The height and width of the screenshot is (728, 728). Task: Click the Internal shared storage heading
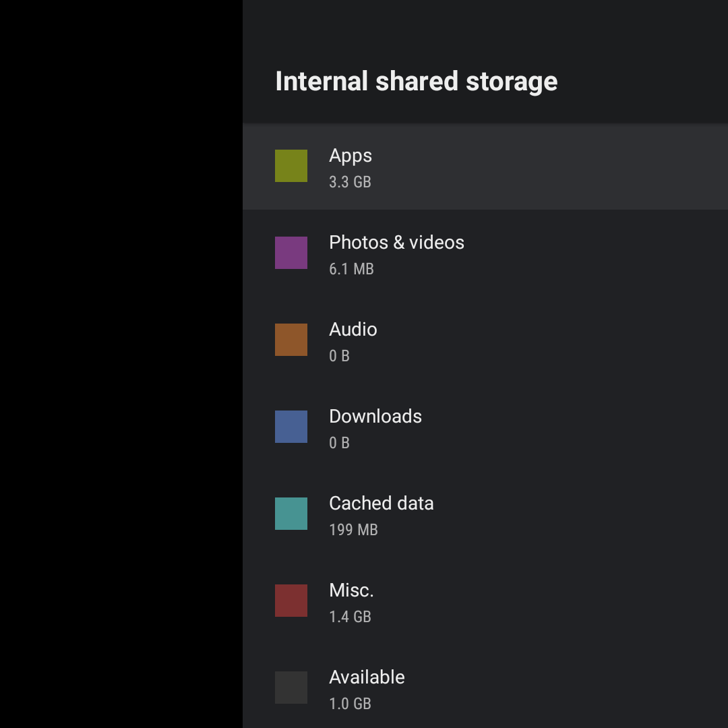416,82
